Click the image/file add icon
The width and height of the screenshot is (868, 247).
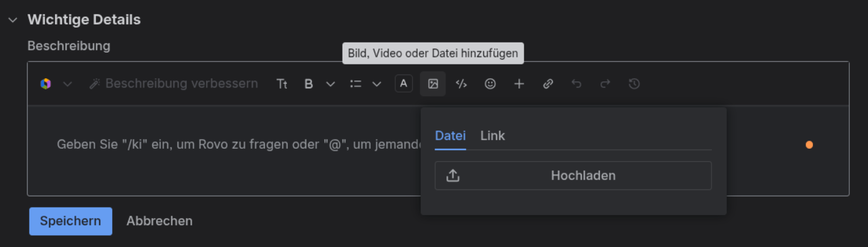click(433, 84)
